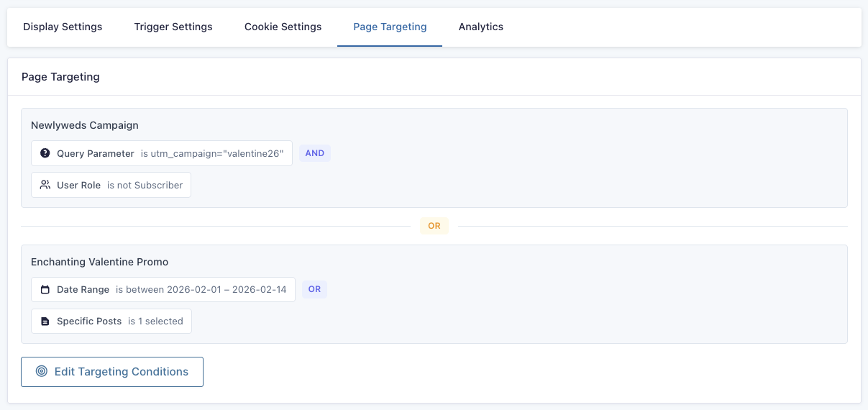Switch to the Trigger Settings tab
The height and width of the screenshot is (410, 868).
pos(173,27)
